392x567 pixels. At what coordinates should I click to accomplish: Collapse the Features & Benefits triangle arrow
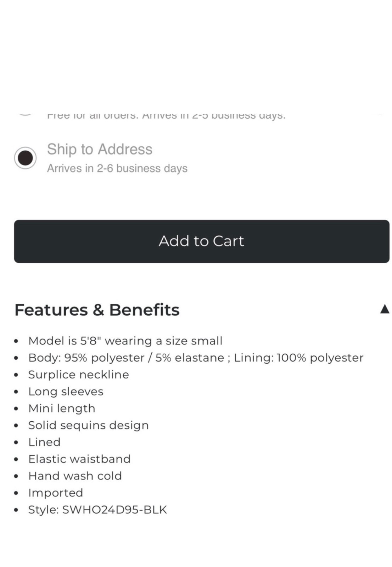[x=384, y=309]
